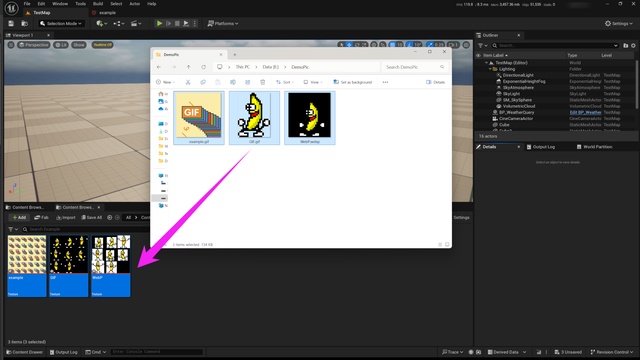Click Explorer's refresh icon

(203, 67)
